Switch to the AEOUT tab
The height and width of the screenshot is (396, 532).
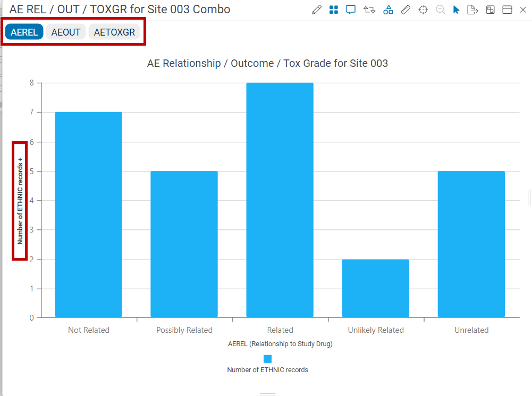click(66, 32)
